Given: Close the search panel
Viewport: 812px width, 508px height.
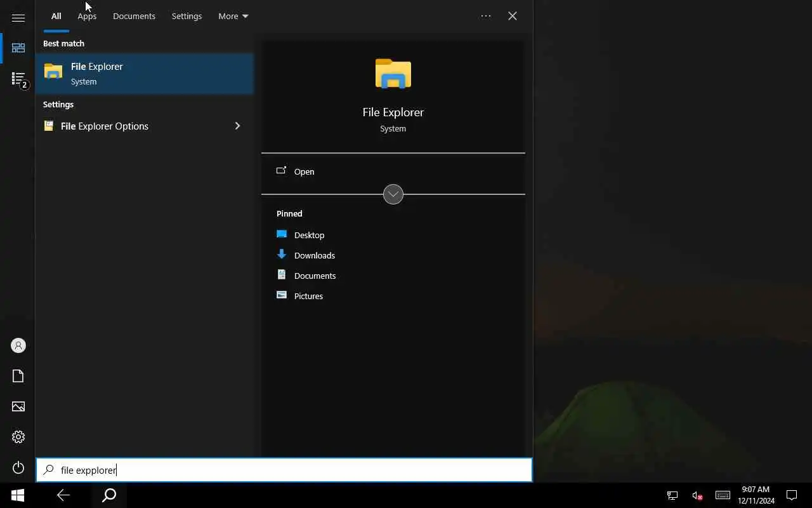Looking at the screenshot, I should click(513, 16).
